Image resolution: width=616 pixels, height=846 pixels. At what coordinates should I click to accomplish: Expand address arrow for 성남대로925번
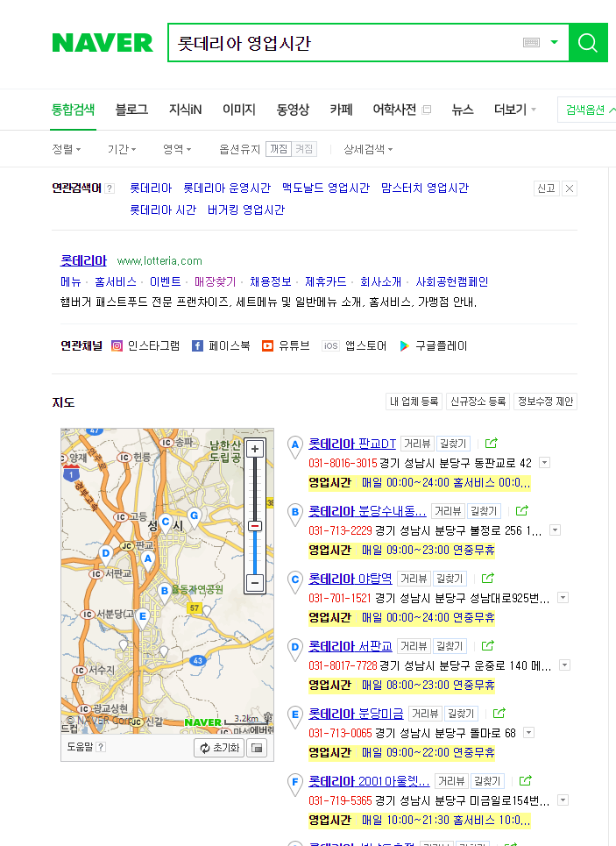pyautogui.click(x=563, y=597)
